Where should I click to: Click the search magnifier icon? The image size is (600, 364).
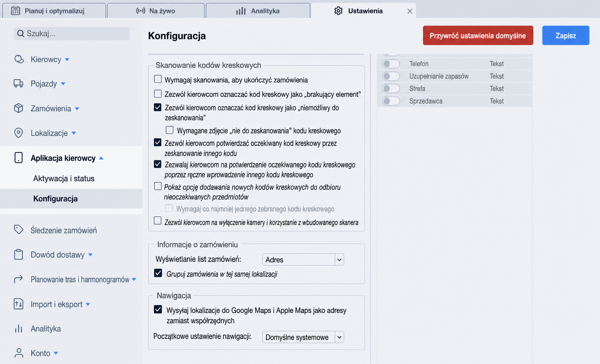[21, 34]
